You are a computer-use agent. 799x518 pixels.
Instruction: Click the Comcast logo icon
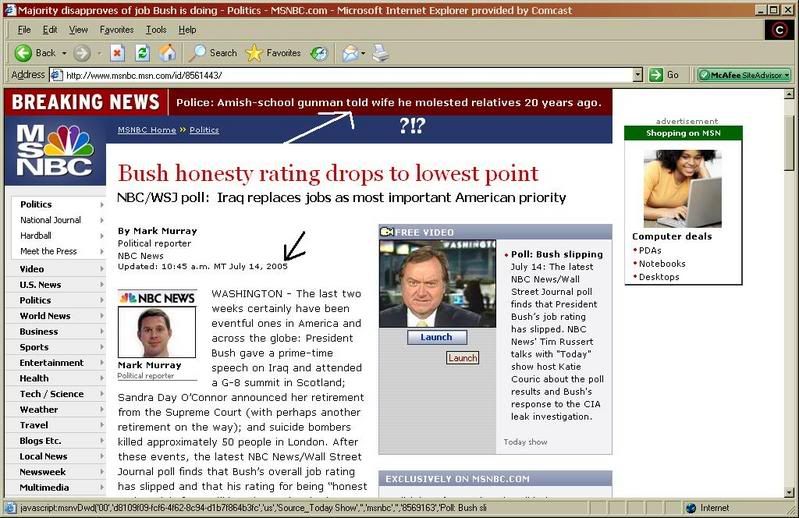779,30
